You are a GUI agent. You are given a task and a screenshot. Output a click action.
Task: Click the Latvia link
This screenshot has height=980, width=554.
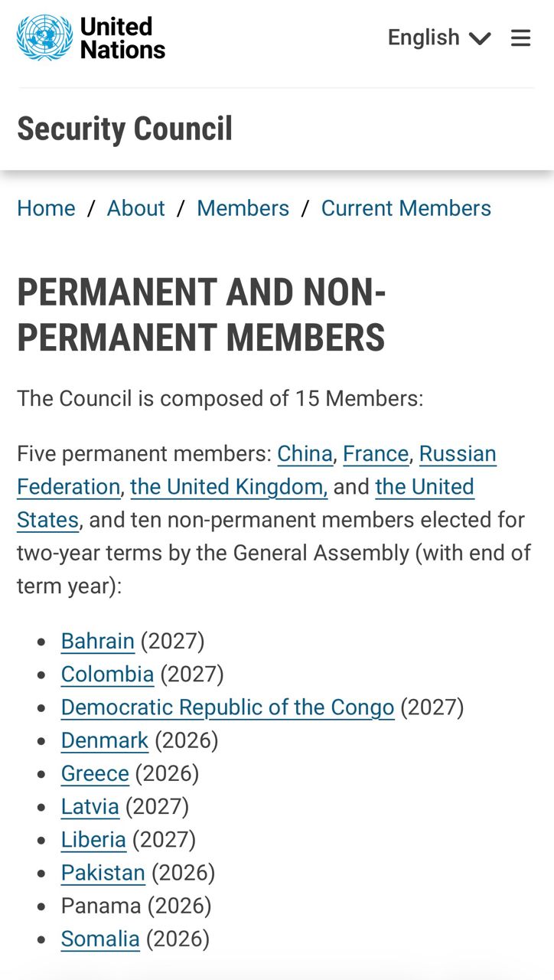point(90,806)
